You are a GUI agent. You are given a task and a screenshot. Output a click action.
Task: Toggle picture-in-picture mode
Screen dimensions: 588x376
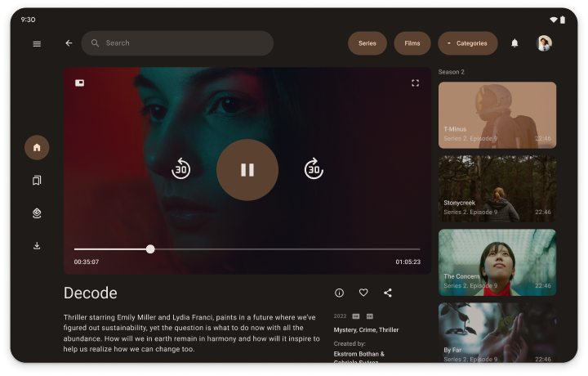point(80,83)
